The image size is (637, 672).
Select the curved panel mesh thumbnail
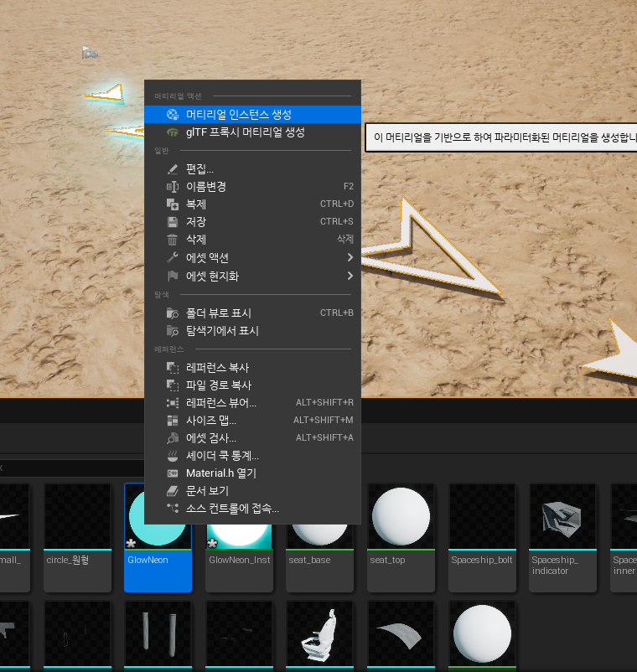[401, 634]
